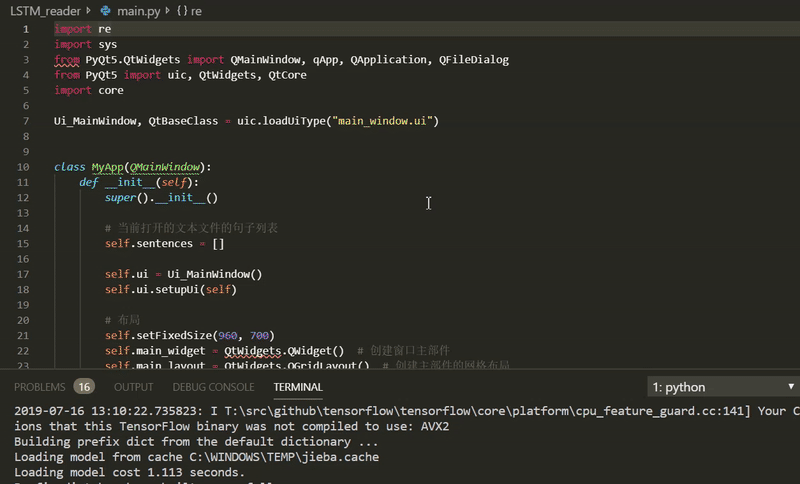Open the main.py breadcrumb item
This screenshot has height=484, width=800.
[x=139, y=11]
